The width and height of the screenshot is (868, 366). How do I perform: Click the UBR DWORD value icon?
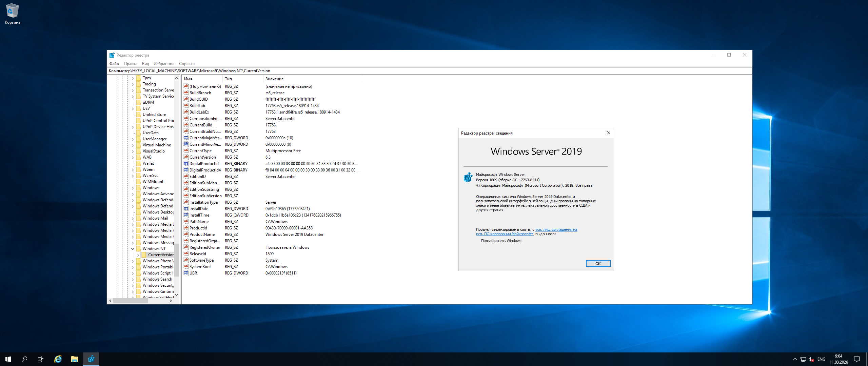point(186,273)
